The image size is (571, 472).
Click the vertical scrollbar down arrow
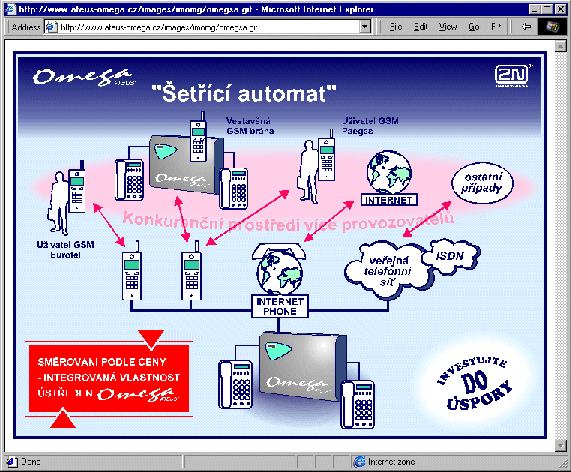click(x=560, y=445)
